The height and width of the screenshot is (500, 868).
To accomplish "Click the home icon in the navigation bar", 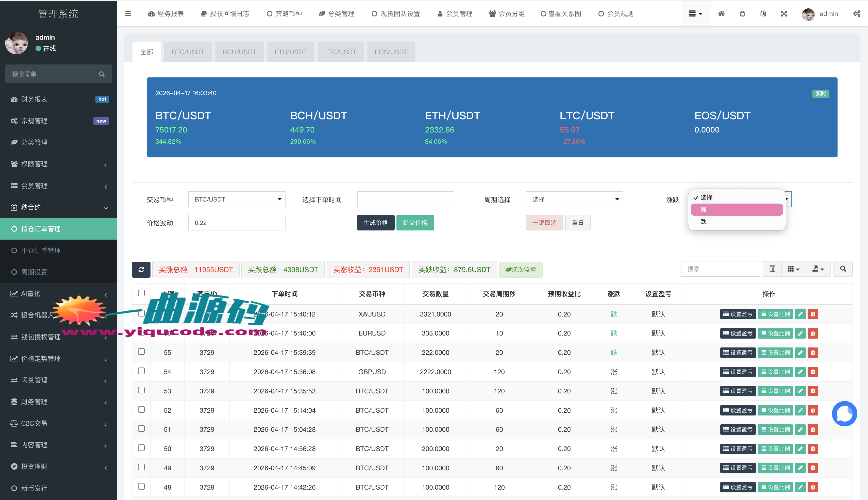I will [x=721, y=14].
